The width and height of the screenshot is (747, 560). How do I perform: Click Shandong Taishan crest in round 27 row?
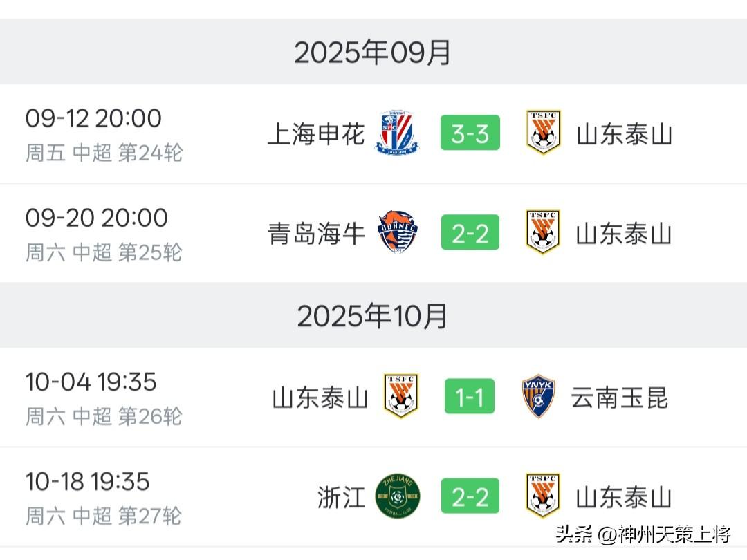coord(543,496)
